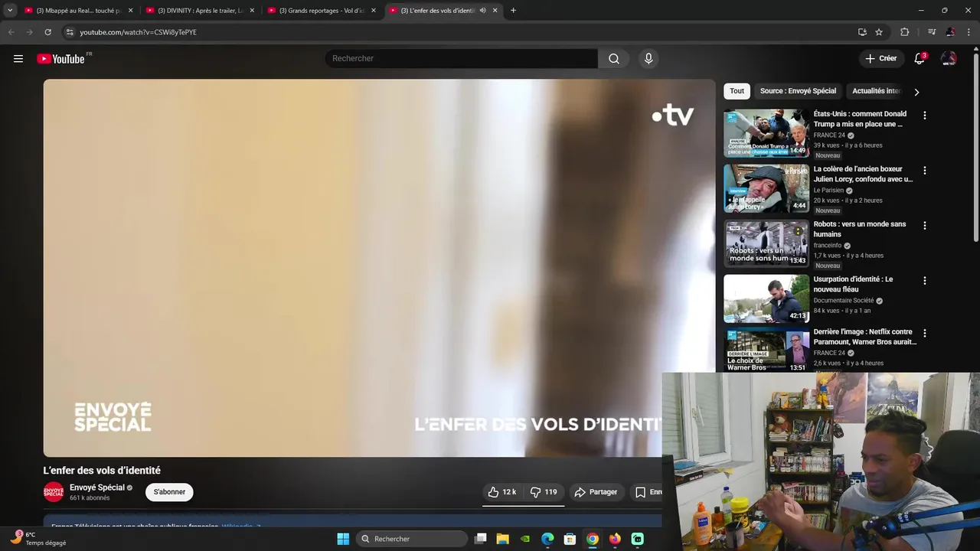Open the Envoyé Spécial channel avatar
This screenshot has width=980, height=551.
tap(54, 492)
